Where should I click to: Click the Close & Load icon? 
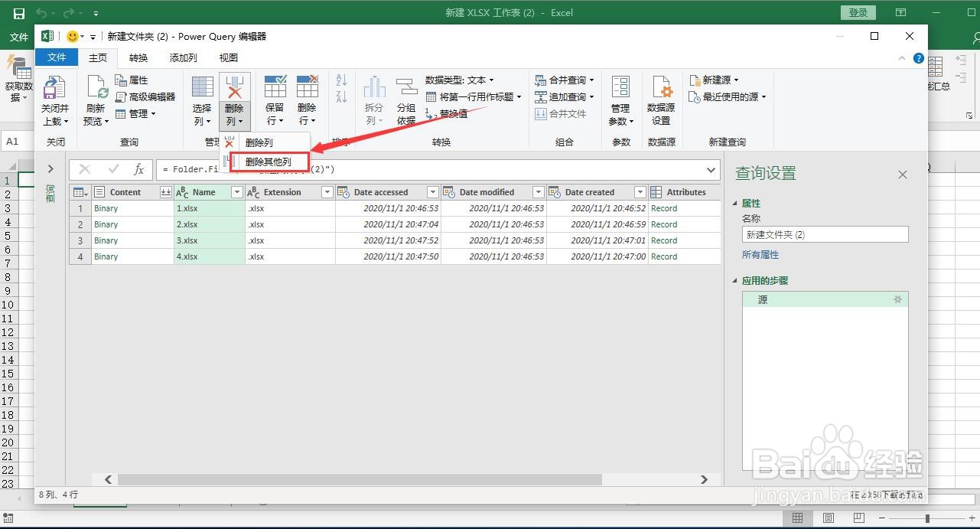(54, 87)
